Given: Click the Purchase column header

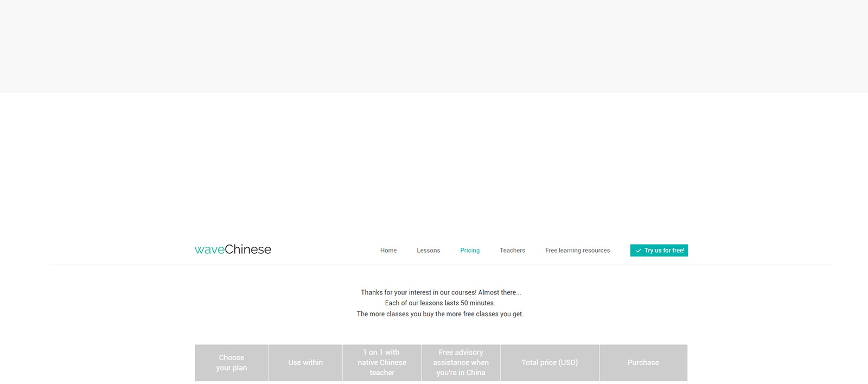Looking at the screenshot, I should [643, 363].
